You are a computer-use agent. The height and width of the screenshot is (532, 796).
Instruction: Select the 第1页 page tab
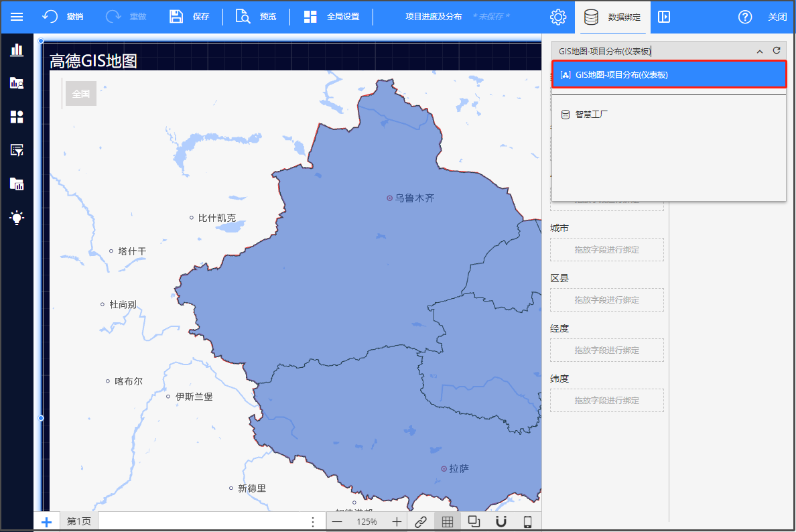coord(78,522)
